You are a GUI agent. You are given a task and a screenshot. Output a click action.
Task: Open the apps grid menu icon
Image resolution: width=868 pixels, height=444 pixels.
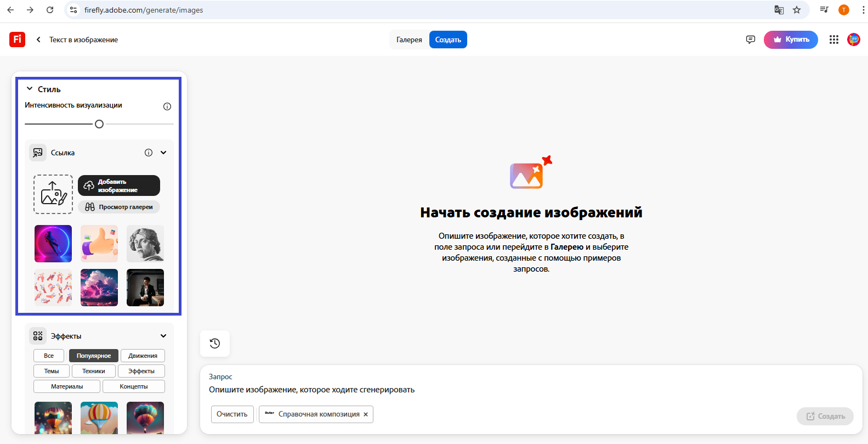834,40
